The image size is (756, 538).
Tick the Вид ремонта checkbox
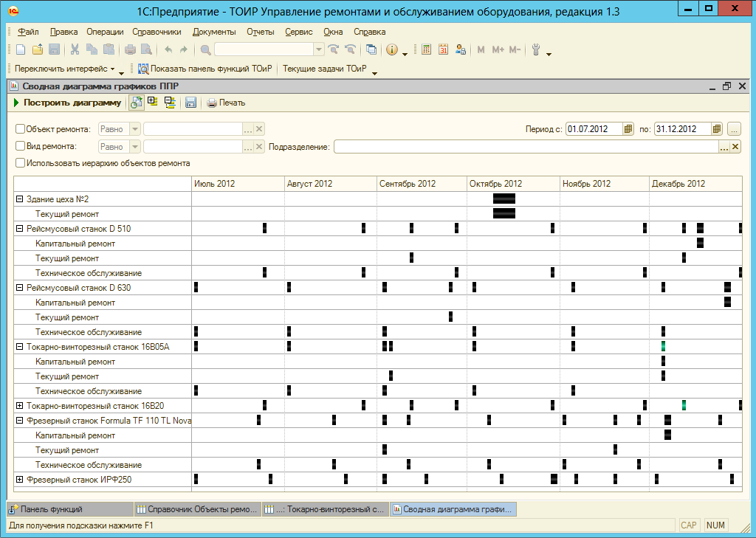coord(21,146)
